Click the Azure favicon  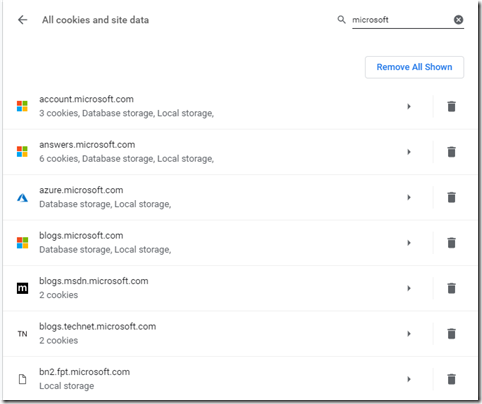22,198
